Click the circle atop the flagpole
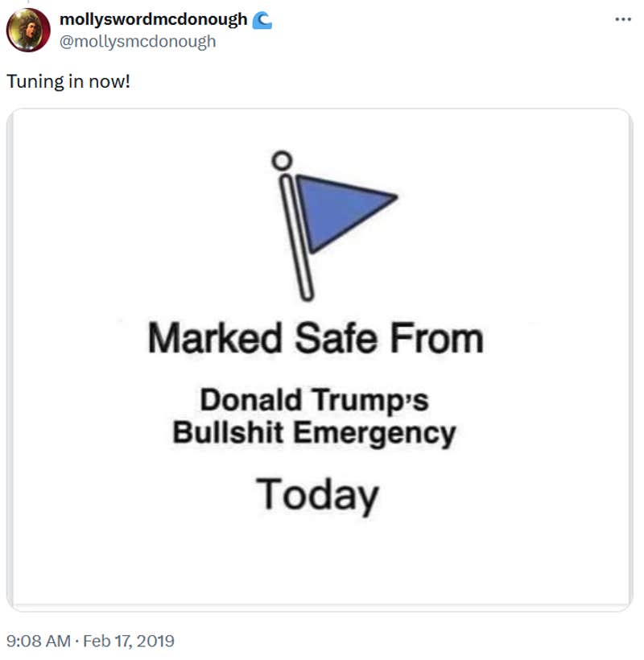Viewport: 644px width, 660px height. click(x=282, y=160)
